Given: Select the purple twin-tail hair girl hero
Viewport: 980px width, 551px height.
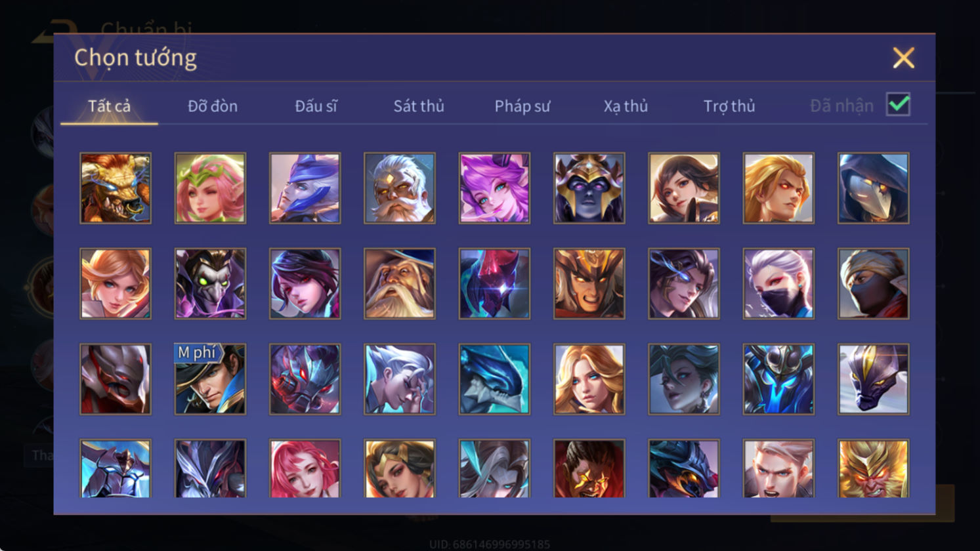Looking at the screenshot, I should (x=494, y=188).
